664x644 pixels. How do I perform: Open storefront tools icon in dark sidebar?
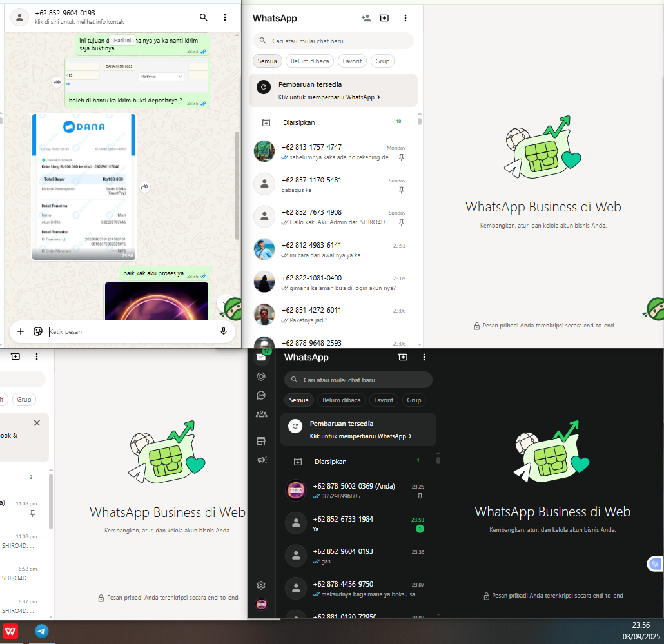(x=261, y=441)
